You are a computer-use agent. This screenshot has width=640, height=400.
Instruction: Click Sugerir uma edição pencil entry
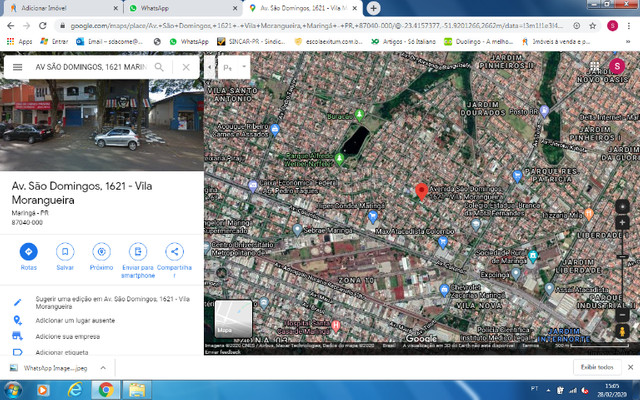tap(102, 303)
